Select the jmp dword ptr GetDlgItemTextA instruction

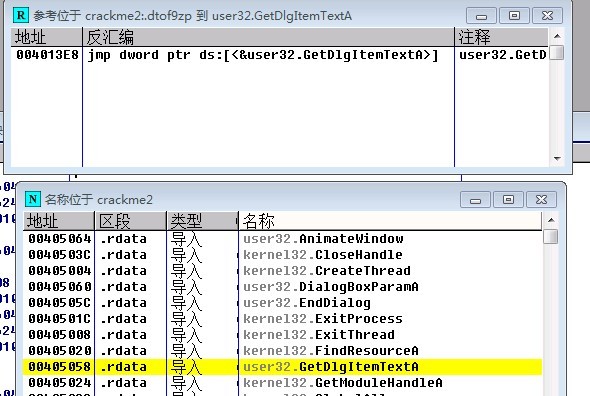[x=263, y=55]
